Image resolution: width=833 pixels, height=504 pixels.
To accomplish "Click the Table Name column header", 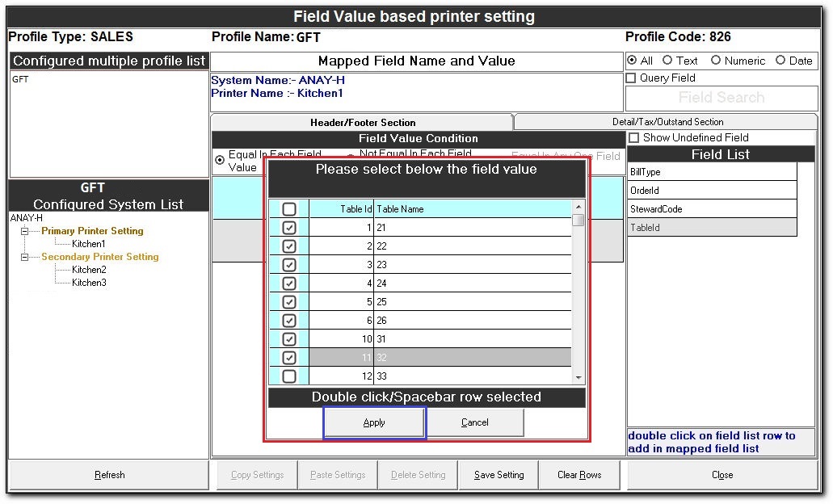I will [x=473, y=209].
